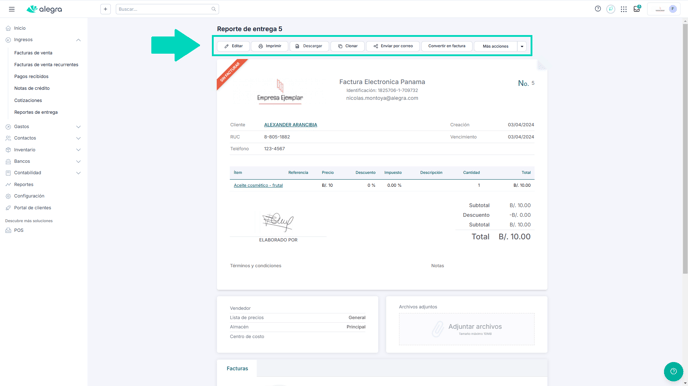This screenshot has height=386, width=688.
Task: Click the floating green help button
Action: (x=673, y=372)
